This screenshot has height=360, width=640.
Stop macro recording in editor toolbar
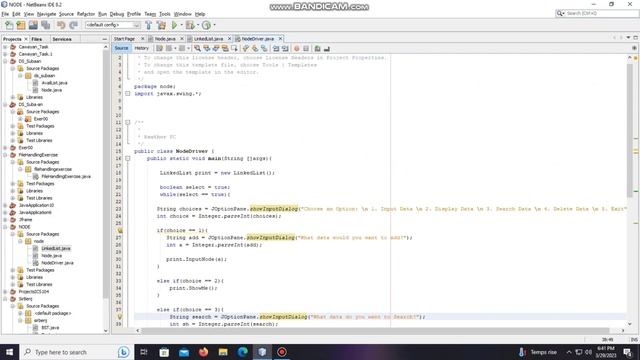point(306,48)
